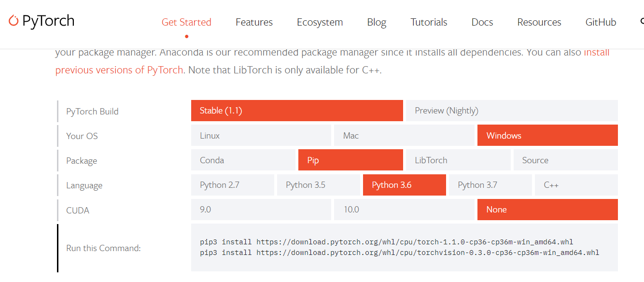Viewport: 644px width, 282px height.
Task: Select the C++ language option
Action: click(576, 185)
